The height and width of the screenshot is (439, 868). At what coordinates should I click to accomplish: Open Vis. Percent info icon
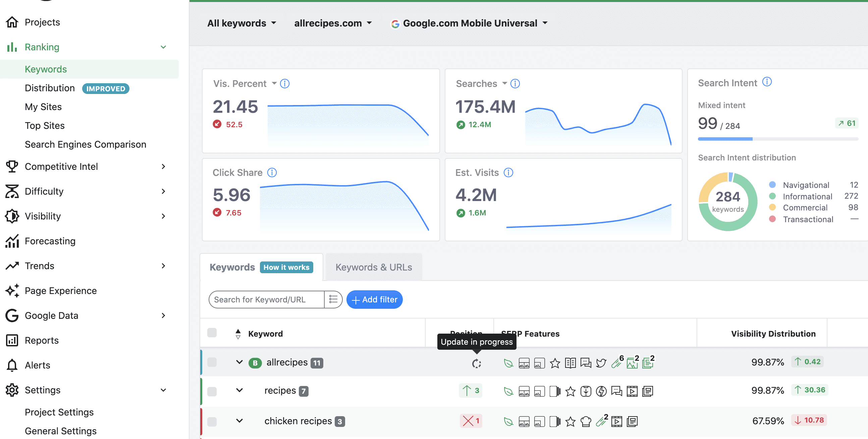[285, 84]
